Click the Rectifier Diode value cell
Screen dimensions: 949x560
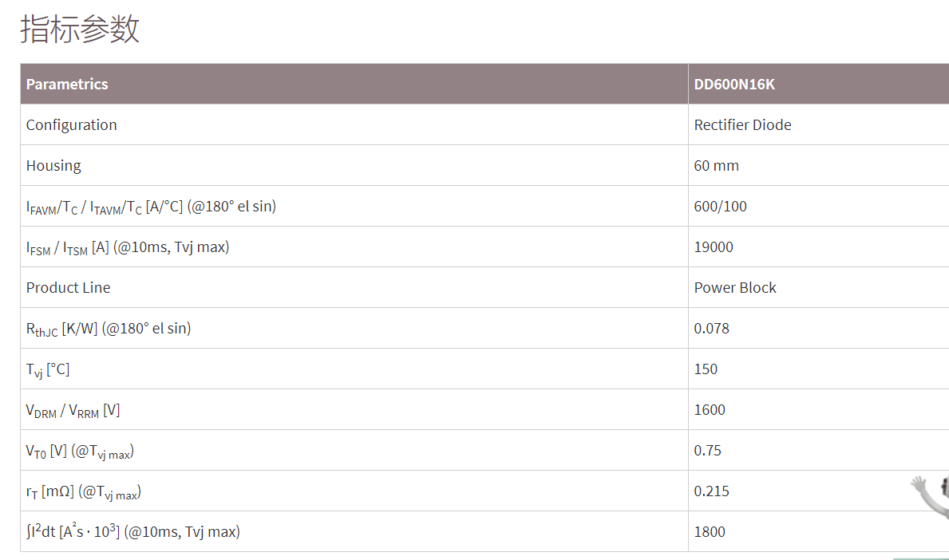tap(742, 124)
